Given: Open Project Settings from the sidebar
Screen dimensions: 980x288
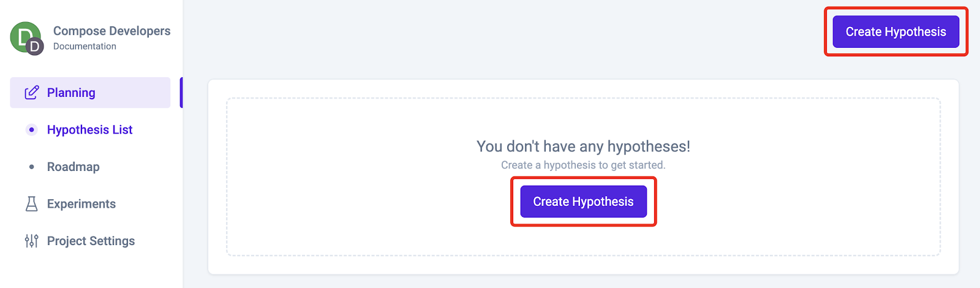Looking at the screenshot, I should (x=91, y=241).
